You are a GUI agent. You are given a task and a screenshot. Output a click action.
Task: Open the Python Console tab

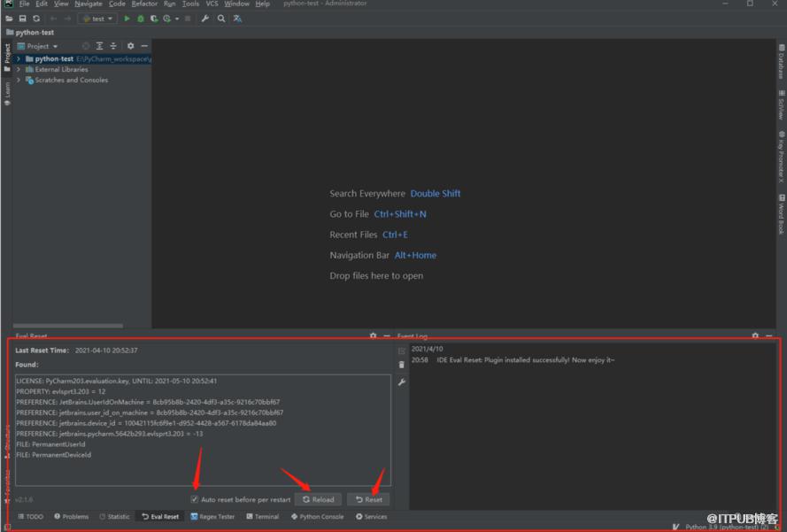click(x=317, y=516)
